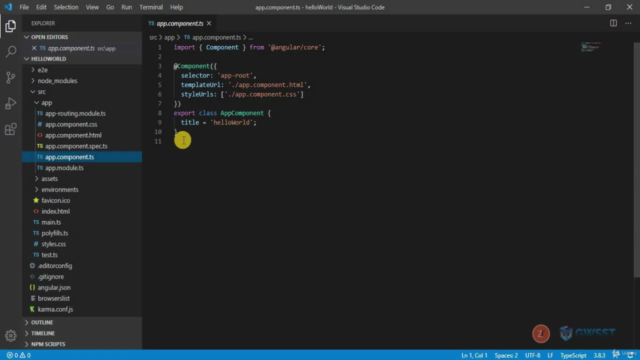The width and height of the screenshot is (640, 360).
Task: Open the editor More Actions ellipsis
Action: coord(628,23)
